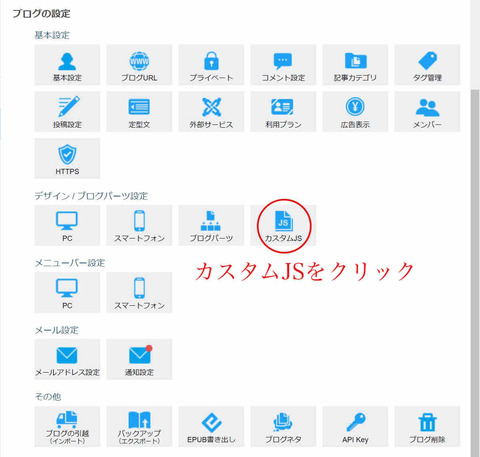This screenshot has width=480, height=457.
Task: Open メールアドレス設定 envelope tile
Action: [x=67, y=359]
